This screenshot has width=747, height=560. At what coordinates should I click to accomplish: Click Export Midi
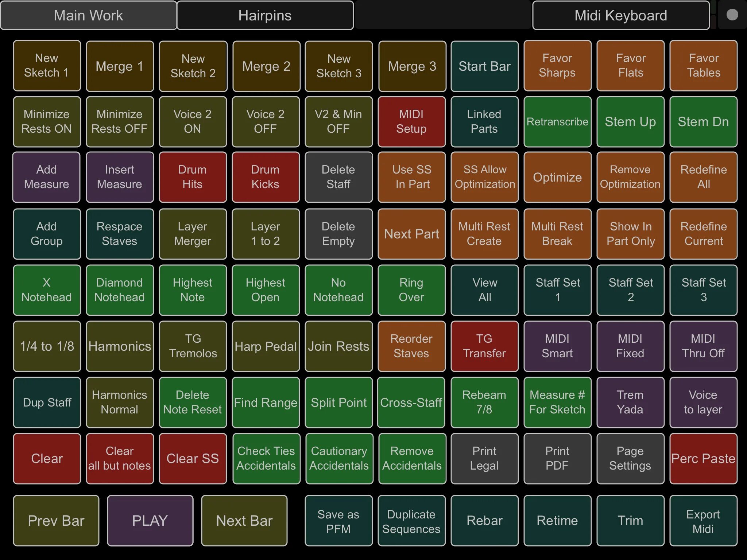[x=703, y=520]
